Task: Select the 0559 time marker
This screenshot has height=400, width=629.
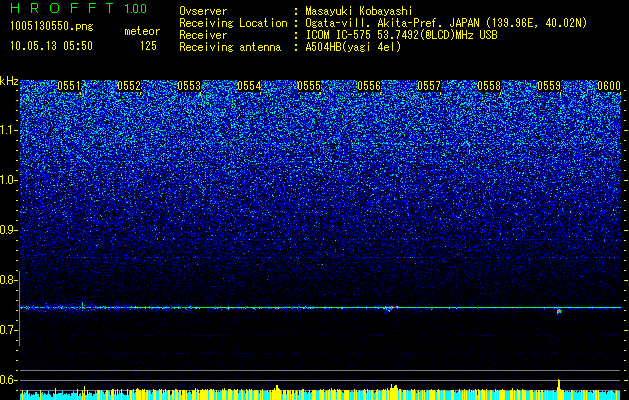Action: click(x=549, y=86)
